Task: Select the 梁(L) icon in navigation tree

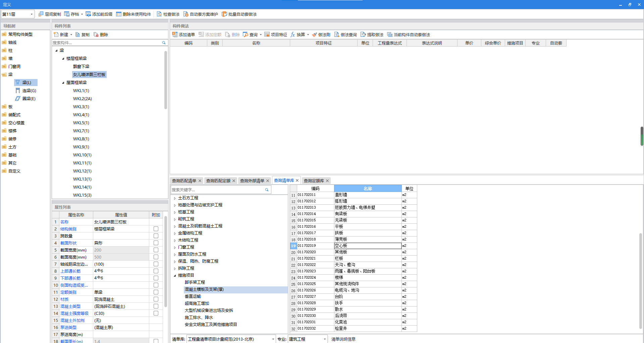Action: (18, 82)
